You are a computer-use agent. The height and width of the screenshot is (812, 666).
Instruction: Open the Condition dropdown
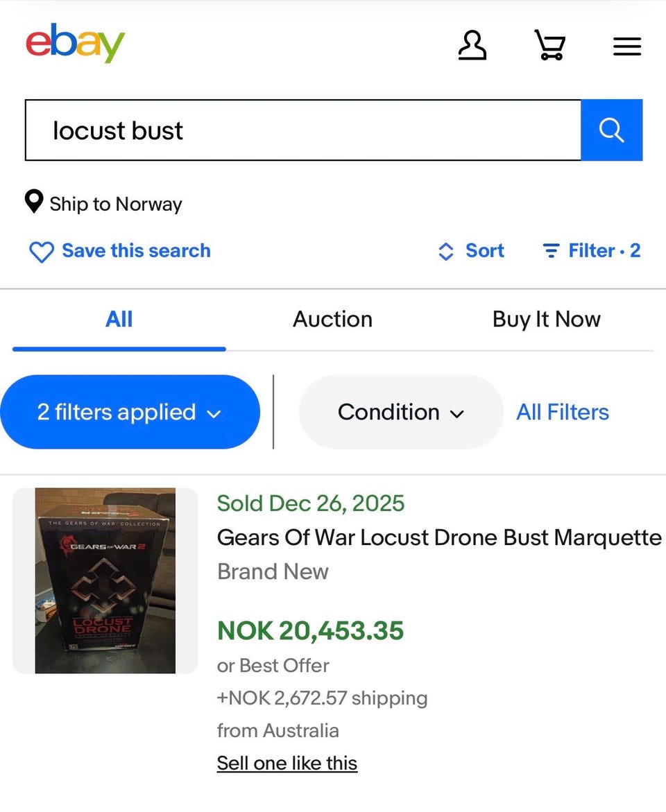[x=400, y=412]
